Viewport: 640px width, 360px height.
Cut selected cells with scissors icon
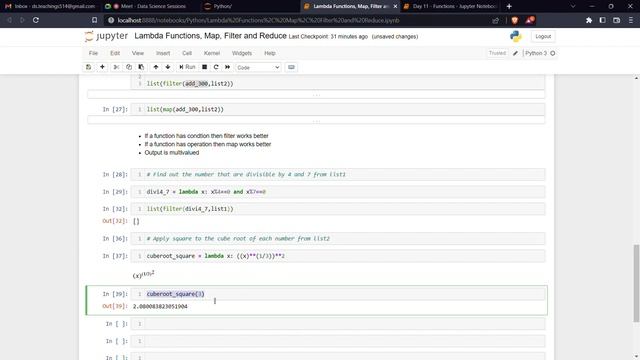(116, 67)
